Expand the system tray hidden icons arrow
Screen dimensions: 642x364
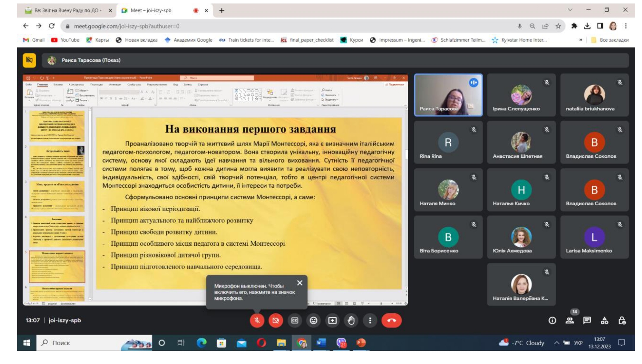[556, 343]
